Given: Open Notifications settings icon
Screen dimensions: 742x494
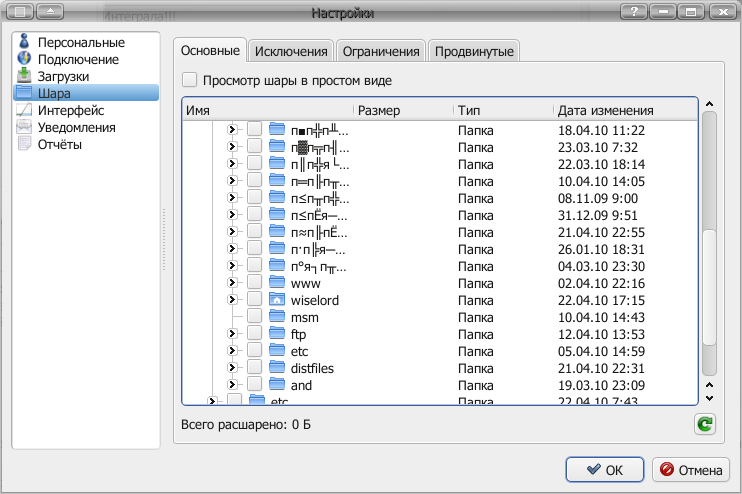Looking at the screenshot, I should (24, 128).
